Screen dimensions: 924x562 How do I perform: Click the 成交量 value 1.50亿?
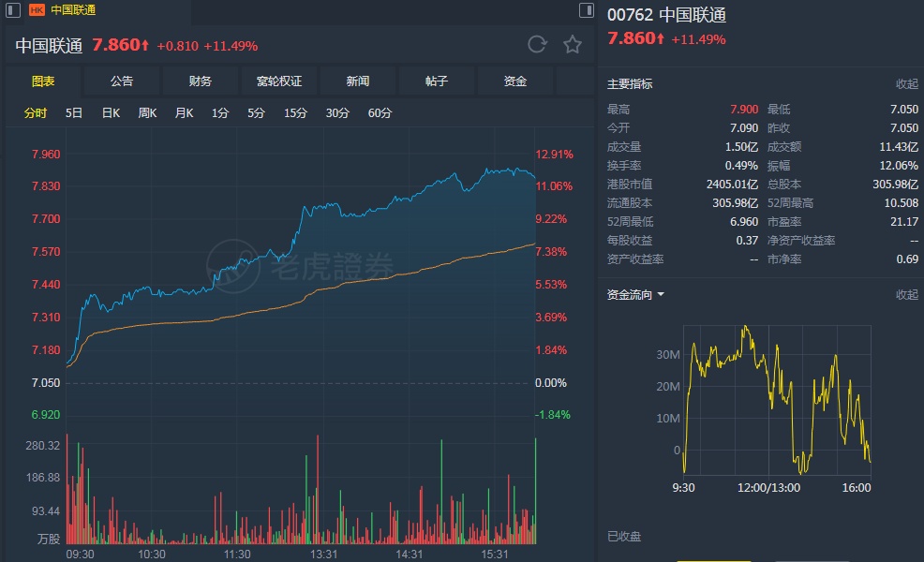(741, 147)
